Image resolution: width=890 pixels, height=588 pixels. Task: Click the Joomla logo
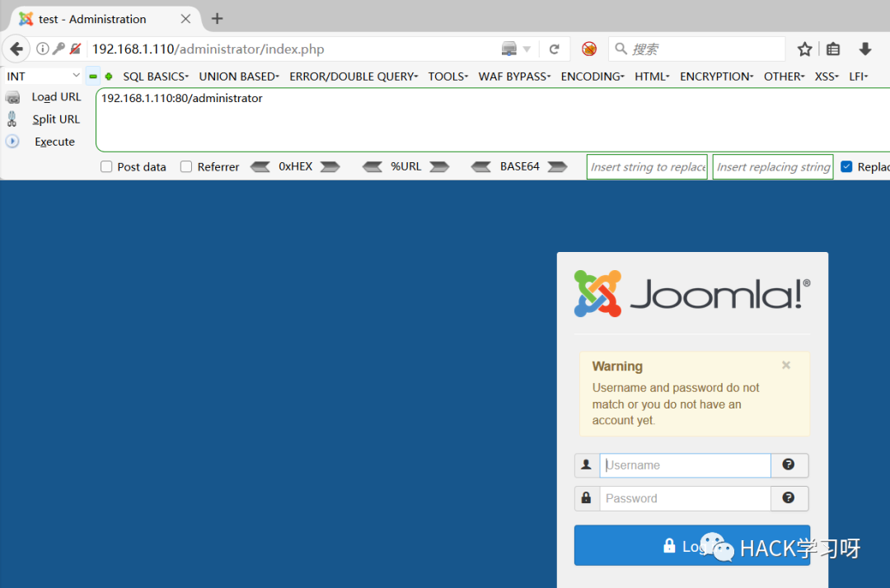coord(692,294)
